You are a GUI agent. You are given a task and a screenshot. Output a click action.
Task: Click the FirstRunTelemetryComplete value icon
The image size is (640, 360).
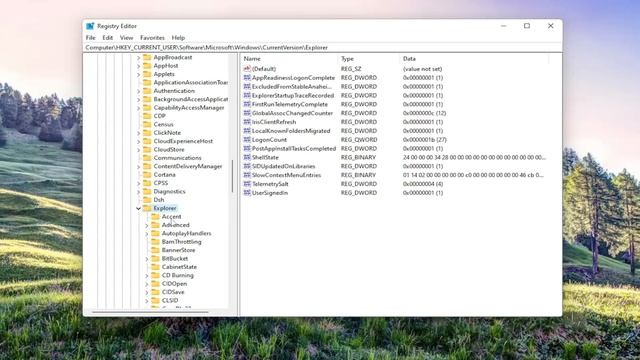(x=247, y=104)
